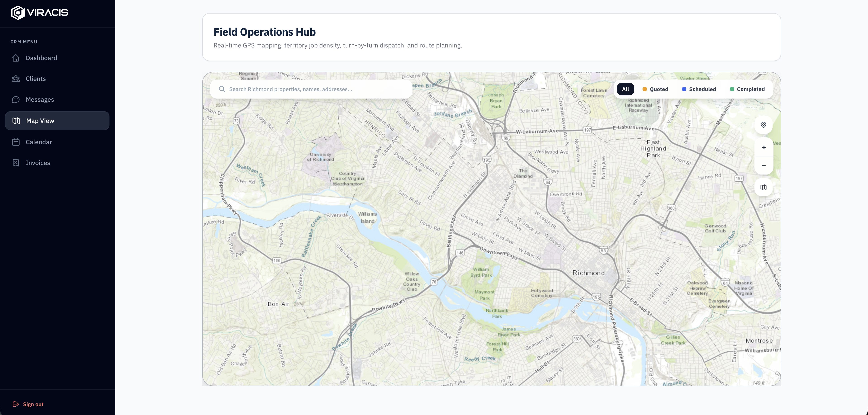Image resolution: width=868 pixels, height=415 pixels.
Task: Go to Clients page
Action: [x=57, y=79]
